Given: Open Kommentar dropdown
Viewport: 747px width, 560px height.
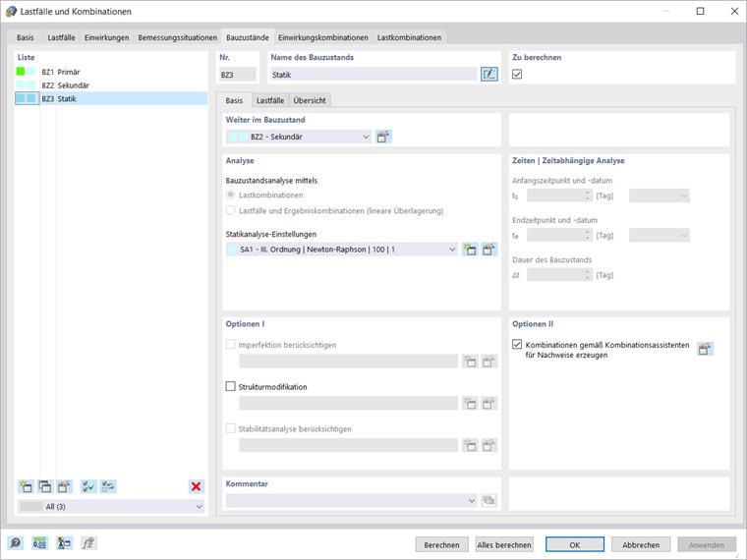Looking at the screenshot, I should point(351,500).
